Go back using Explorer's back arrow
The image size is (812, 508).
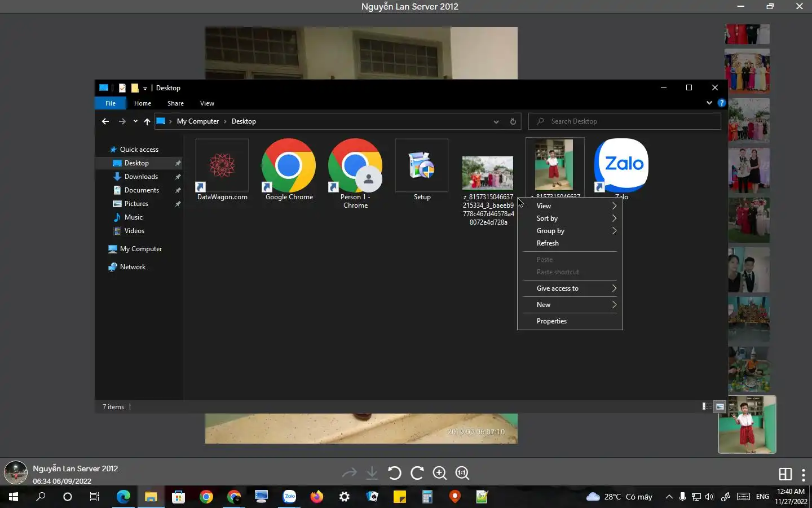click(105, 121)
